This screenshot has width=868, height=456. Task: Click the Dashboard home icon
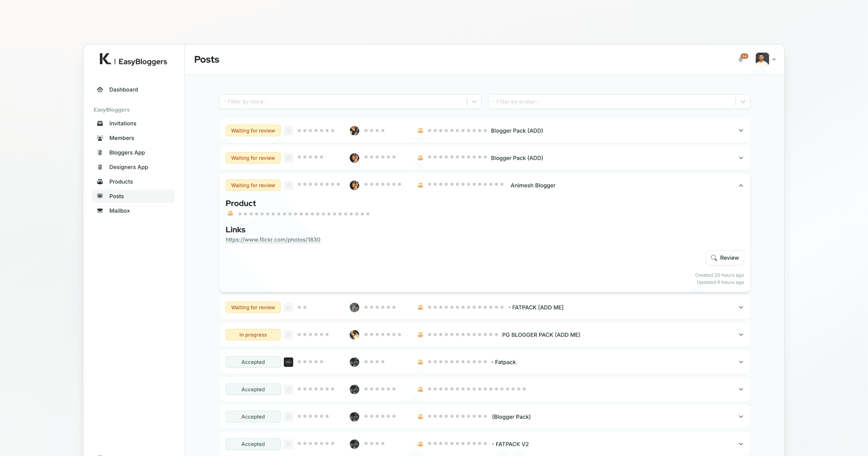[100, 89]
